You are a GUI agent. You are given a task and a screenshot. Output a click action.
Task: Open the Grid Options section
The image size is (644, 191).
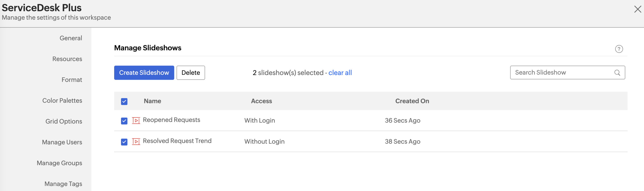point(64,121)
